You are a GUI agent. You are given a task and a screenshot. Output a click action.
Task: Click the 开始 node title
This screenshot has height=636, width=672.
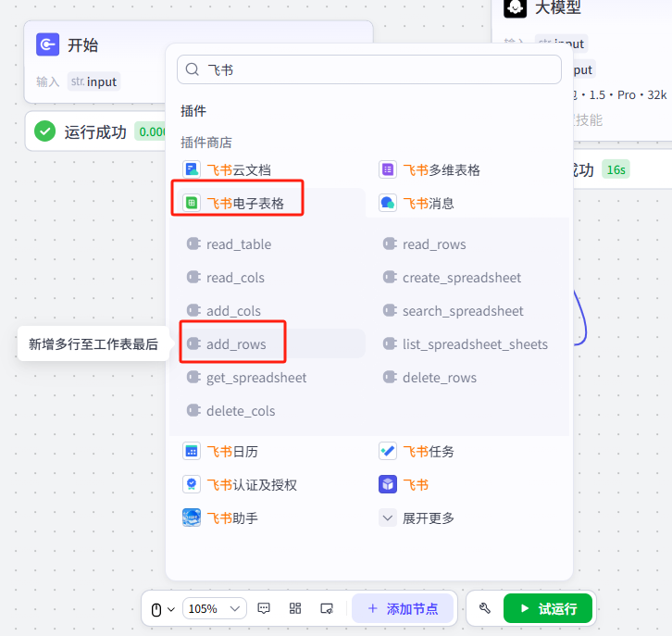coord(82,44)
